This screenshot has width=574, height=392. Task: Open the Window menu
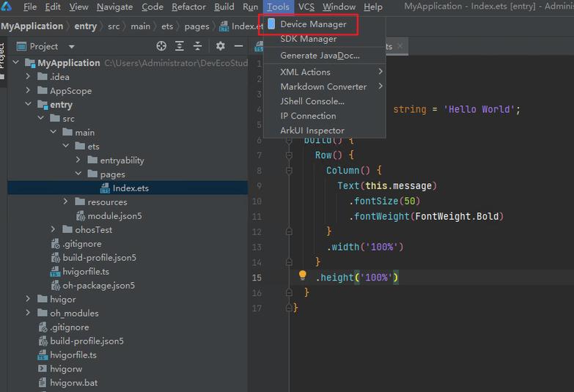pyautogui.click(x=339, y=7)
